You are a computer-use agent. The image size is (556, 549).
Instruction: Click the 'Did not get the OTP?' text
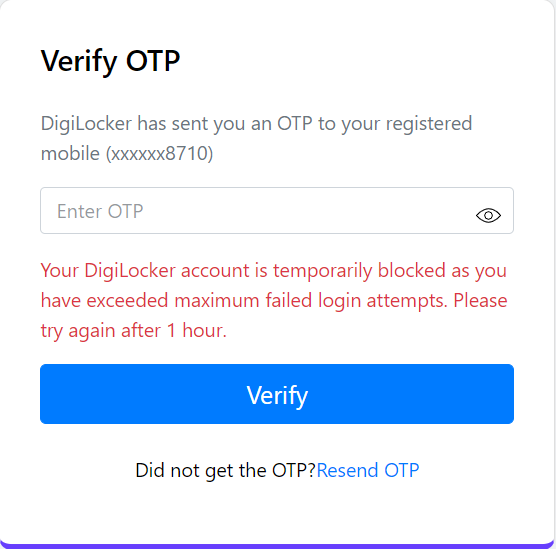(226, 470)
